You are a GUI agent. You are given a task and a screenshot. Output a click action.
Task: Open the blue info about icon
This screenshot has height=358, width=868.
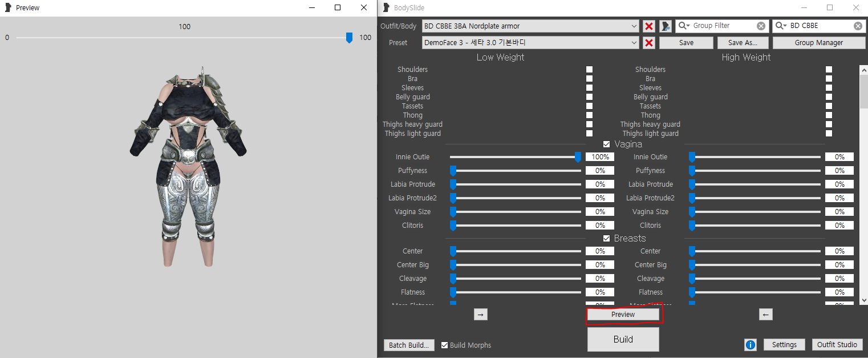(751, 345)
